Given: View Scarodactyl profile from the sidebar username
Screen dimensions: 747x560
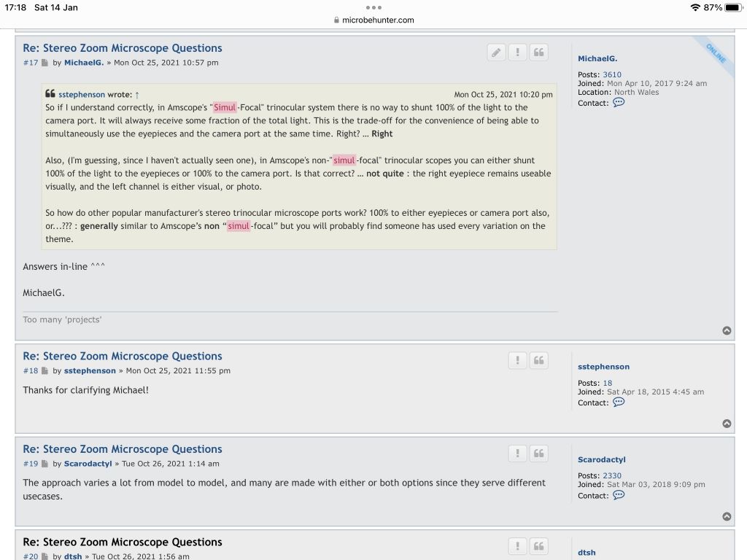Looking at the screenshot, I should 602,459.
